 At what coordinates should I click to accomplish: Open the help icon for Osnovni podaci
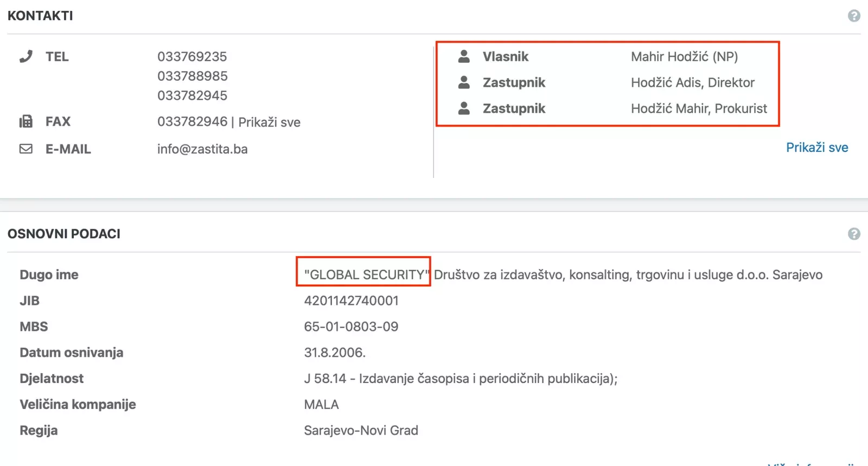pos(854,234)
